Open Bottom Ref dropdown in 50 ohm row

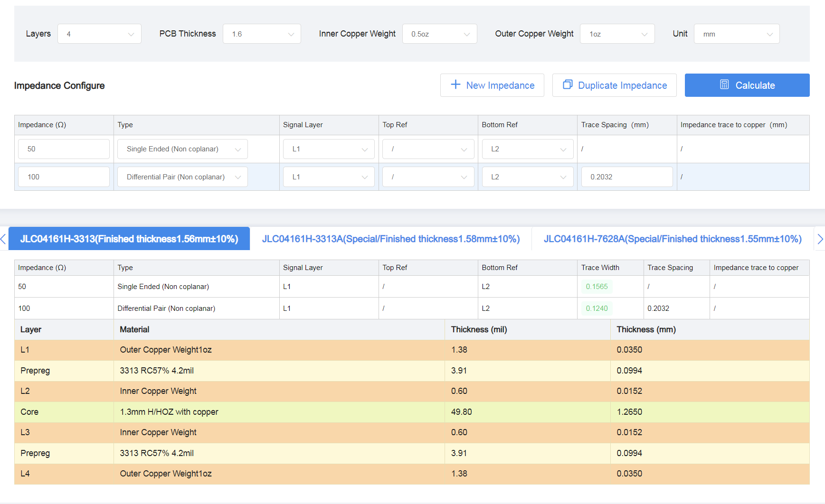[x=527, y=149]
